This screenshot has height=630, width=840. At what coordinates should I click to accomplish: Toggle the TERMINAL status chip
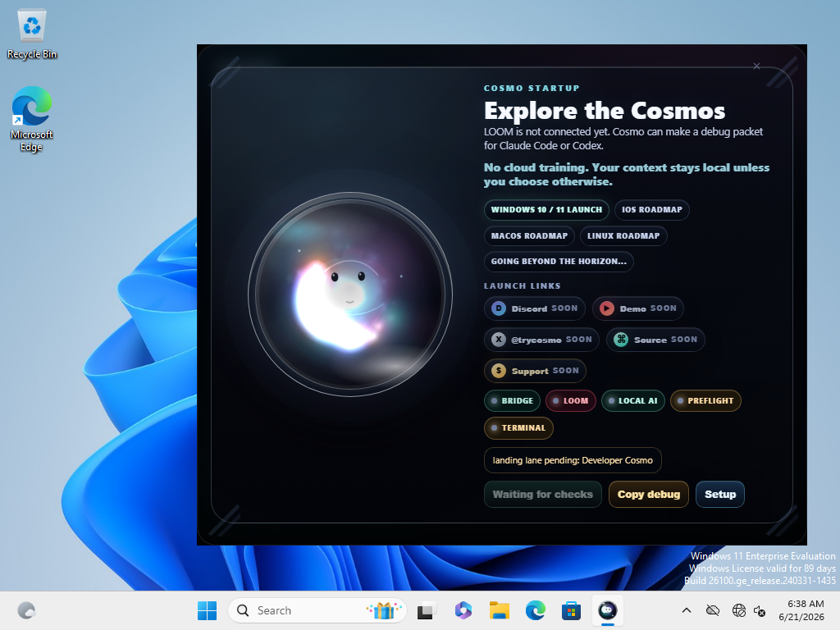click(x=518, y=428)
